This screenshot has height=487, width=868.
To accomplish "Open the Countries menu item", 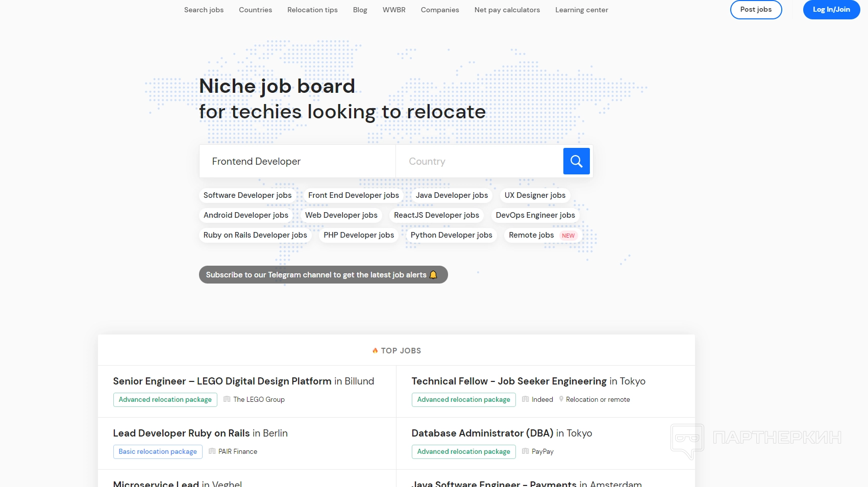I will click(x=255, y=10).
